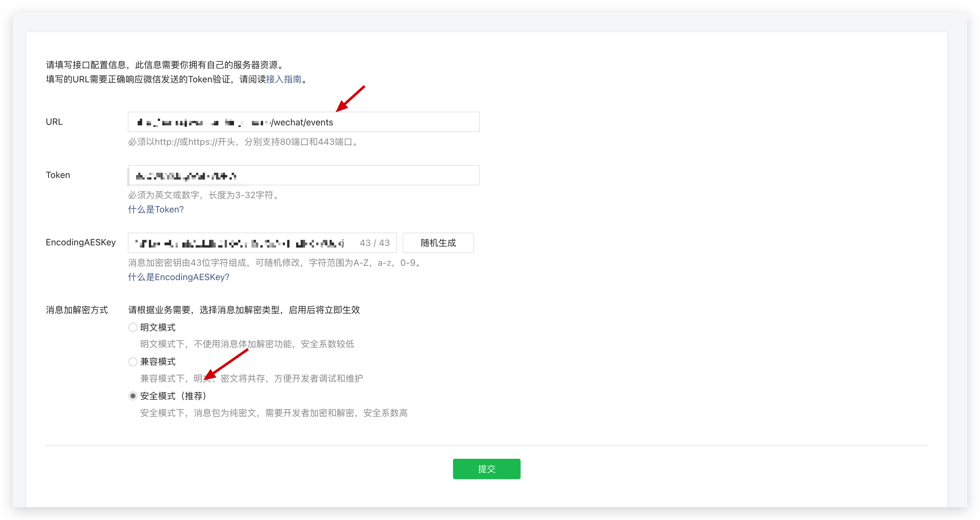
Task: Open the 什么是Token? help link
Action: coord(156,209)
